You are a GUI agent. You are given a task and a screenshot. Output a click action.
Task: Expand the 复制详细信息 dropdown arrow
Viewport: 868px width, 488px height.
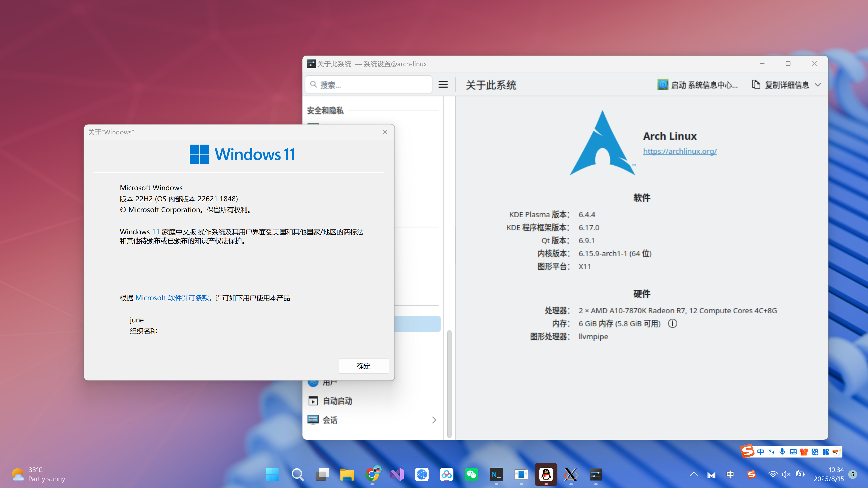[x=818, y=84]
